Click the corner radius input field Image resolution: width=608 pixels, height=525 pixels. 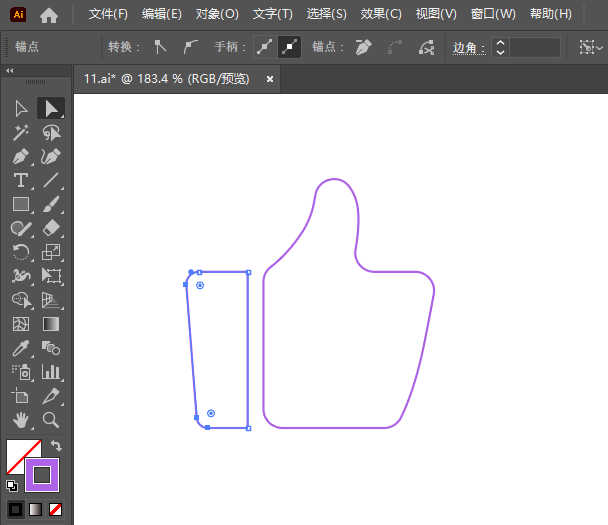[x=535, y=47]
